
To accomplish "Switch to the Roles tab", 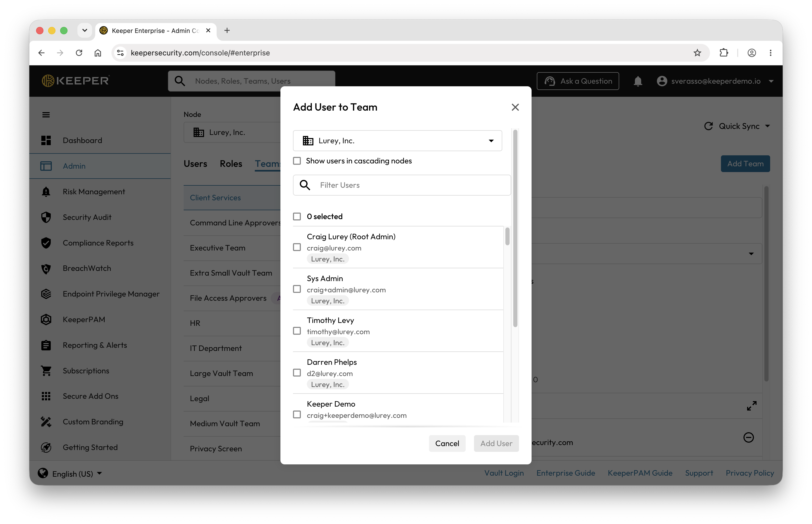I will click(x=231, y=164).
